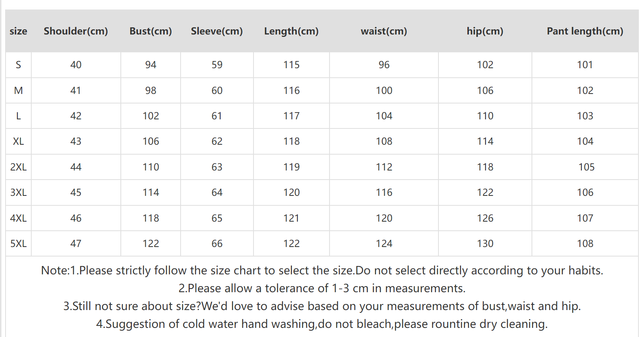Select the S size row label

pos(18,65)
